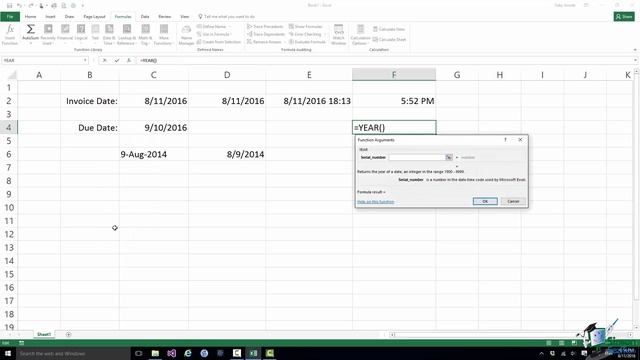Open the Windows Start menu
This screenshot has width=640, height=360.
[x=8, y=353]
